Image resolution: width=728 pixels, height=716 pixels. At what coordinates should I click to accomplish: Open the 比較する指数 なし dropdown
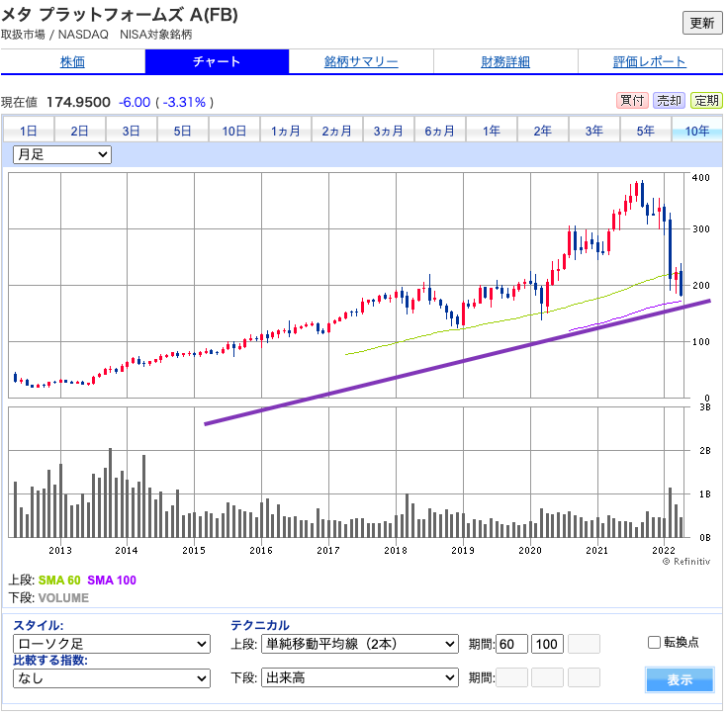(x=112, y=677)
